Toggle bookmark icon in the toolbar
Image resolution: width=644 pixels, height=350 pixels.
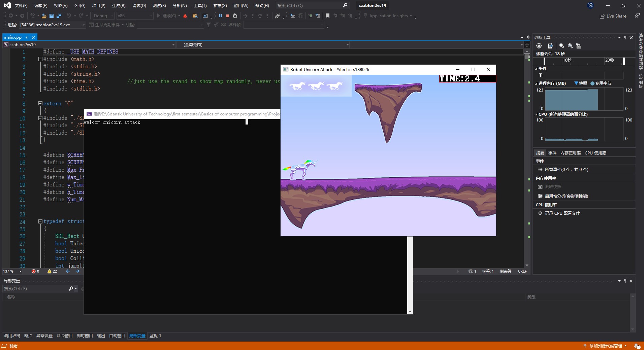[327, 16]
